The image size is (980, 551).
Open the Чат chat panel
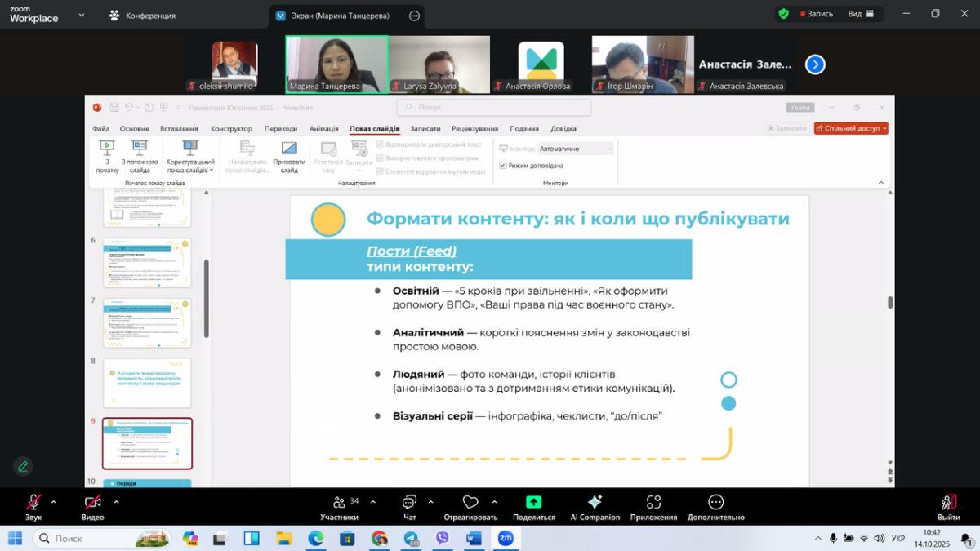coord(409,506)
